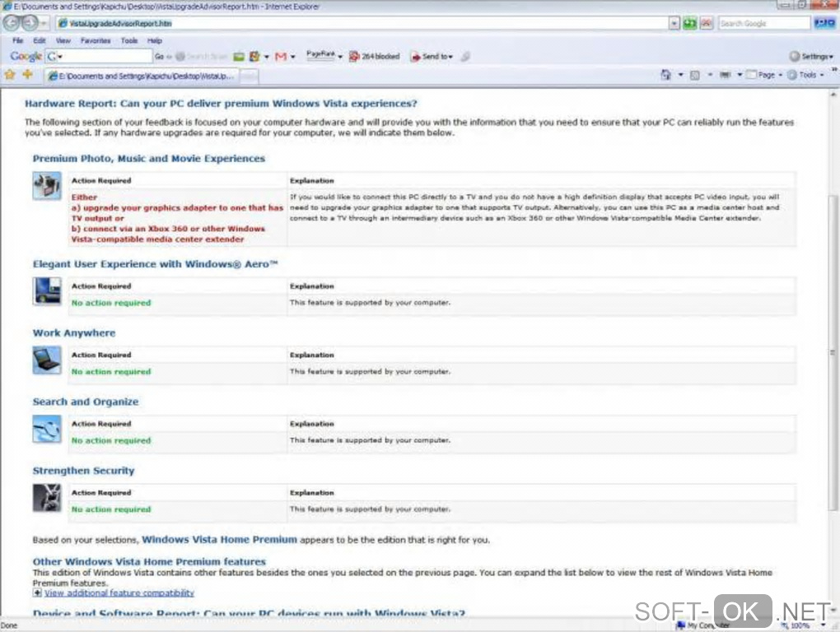Click the Favorites Center star icon

click(10, 75)
